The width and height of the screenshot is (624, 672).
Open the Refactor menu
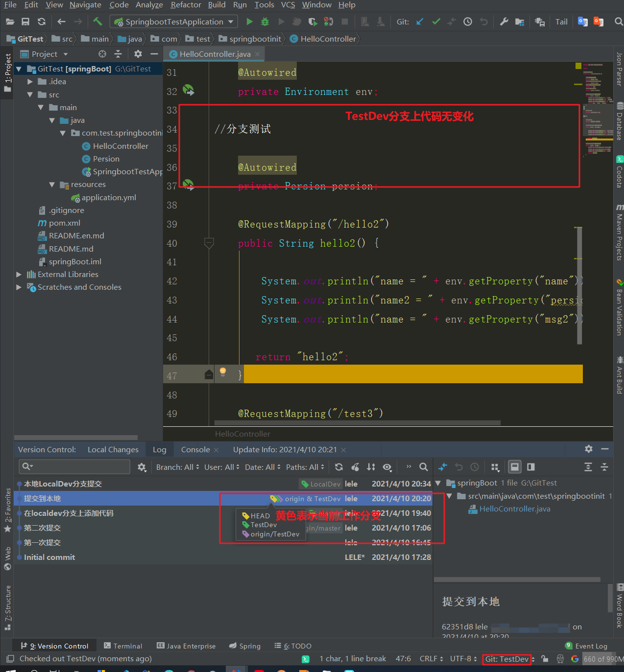(186, 5)
